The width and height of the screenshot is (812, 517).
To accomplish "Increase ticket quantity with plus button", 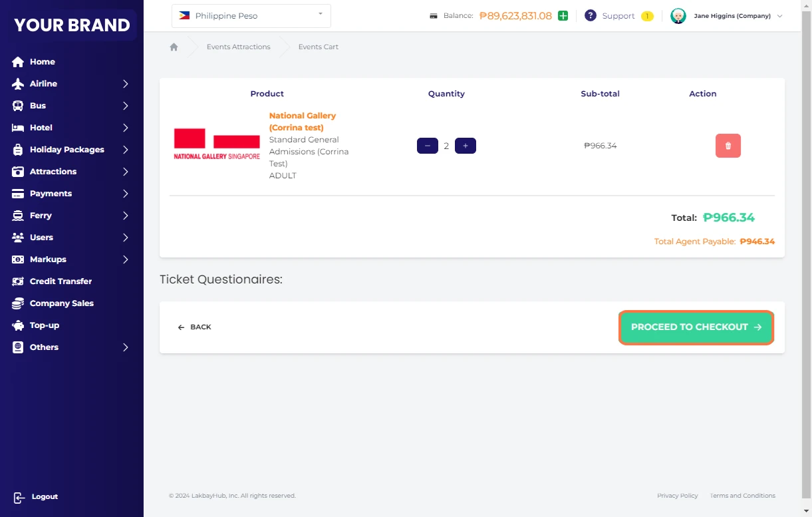I will [x=466, y=146].
